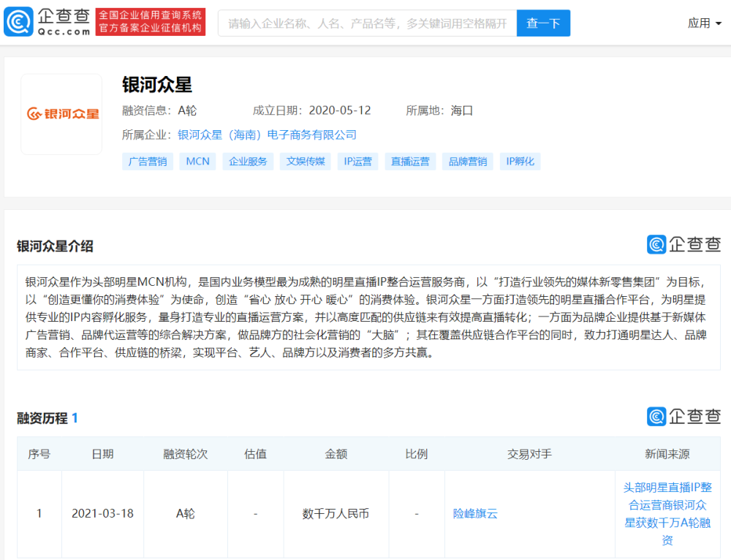The width and height of the screenshot is (731, 560).
Task: Click the 序号 column header
Action: point(39,454)
